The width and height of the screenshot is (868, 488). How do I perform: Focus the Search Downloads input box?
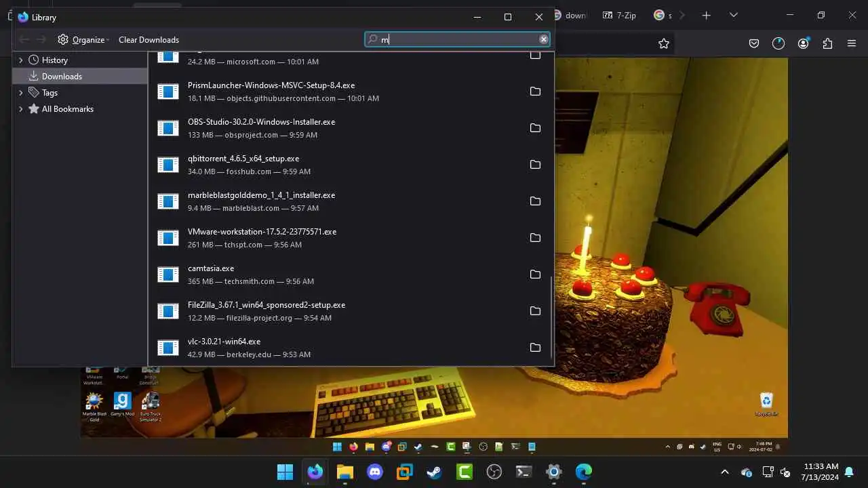click(458, 39)
